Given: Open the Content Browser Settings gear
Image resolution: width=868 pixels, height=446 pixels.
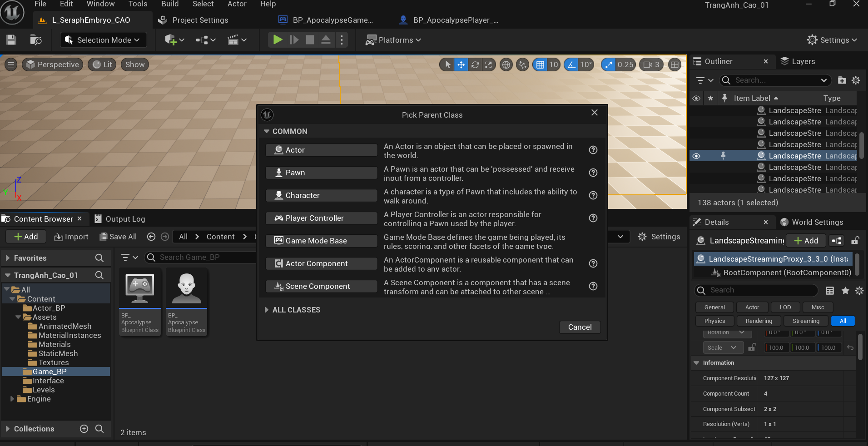Looking at the screenshot, I should (659, 237).
